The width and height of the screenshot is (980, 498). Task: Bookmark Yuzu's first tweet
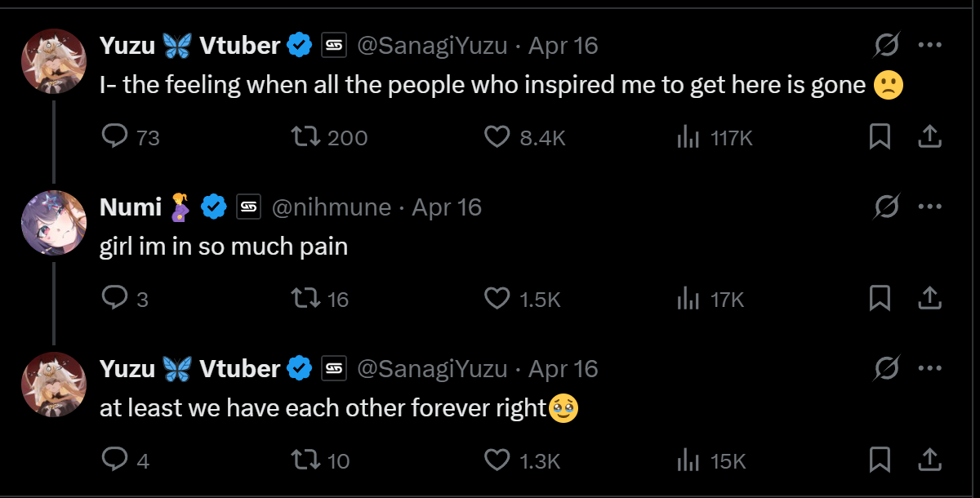[880, 137]
